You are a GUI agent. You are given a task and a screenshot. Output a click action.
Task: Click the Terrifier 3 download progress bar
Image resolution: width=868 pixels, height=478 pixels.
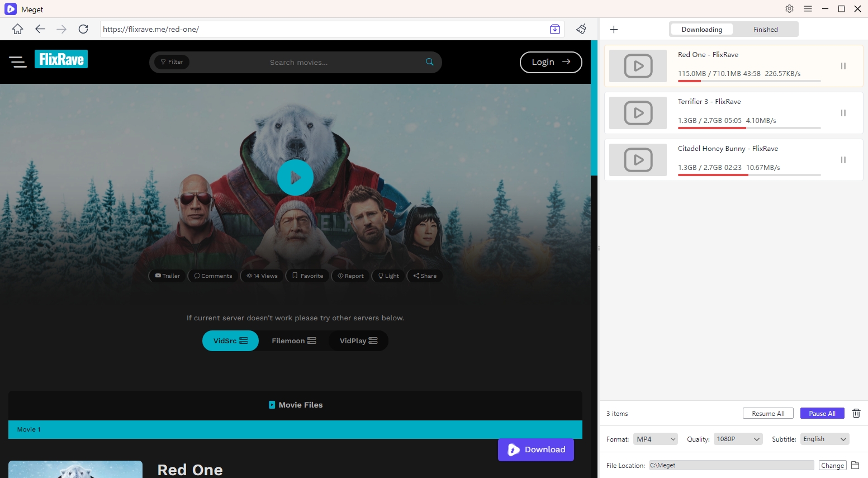pyautogui.click(x=750, y=128)
